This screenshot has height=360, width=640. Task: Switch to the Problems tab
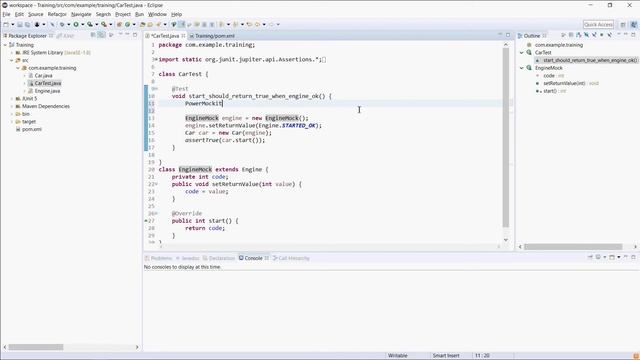[x=159, y=258]
